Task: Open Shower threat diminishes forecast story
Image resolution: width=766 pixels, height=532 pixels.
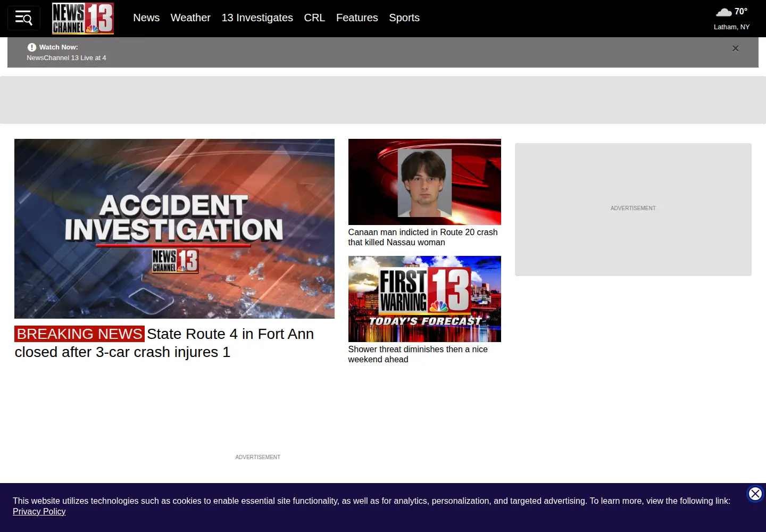Action: coord(418,354)
